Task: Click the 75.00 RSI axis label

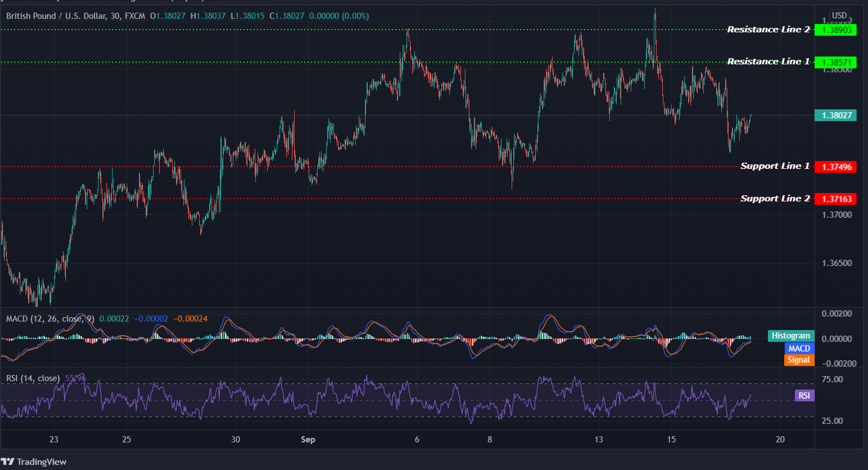Action: 832,379
